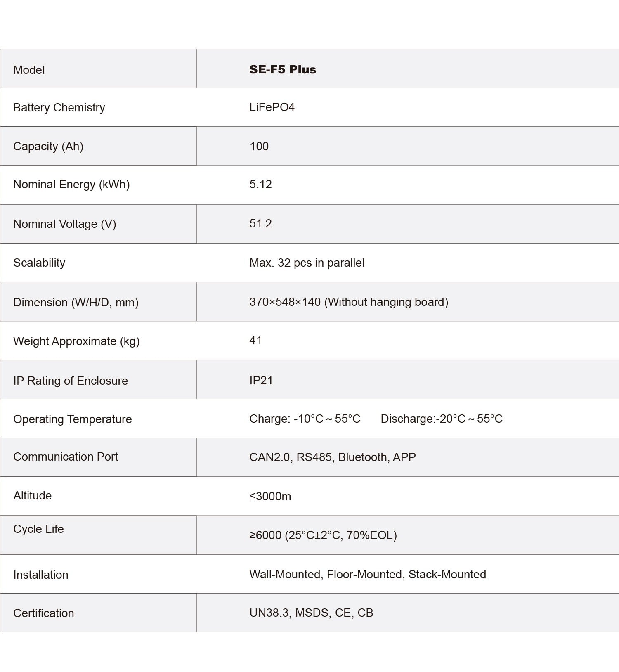Click the 51.2 voltage value
The height and width of the screenshot is (672, 619).
pos(260,224)
